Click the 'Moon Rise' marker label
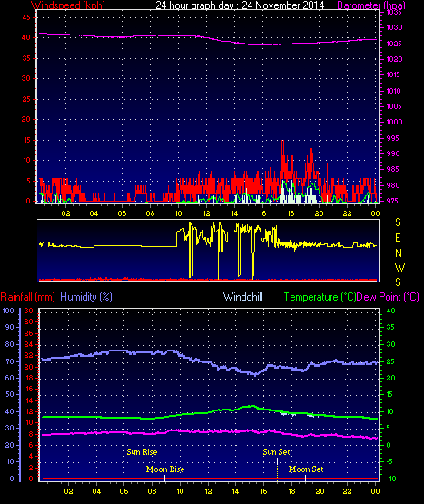The image size is (424, 504). point(165,469)
